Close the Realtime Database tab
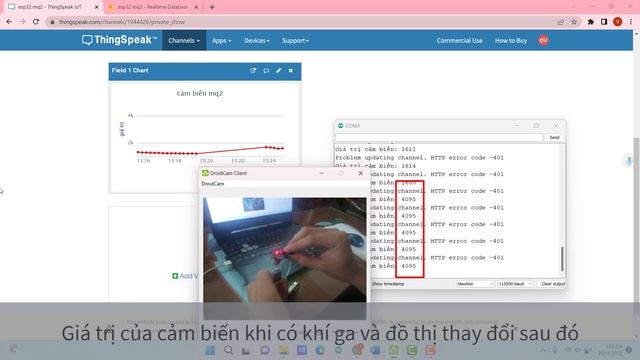This screenshot has width=640, height=360. click(196, 7)
